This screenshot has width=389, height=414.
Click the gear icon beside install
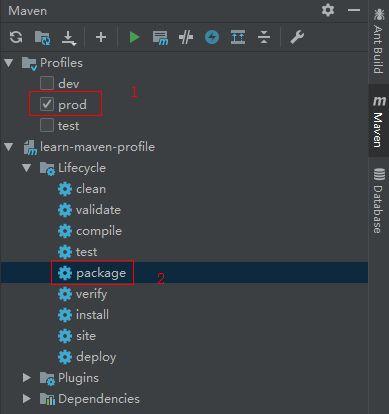point(65,315)
